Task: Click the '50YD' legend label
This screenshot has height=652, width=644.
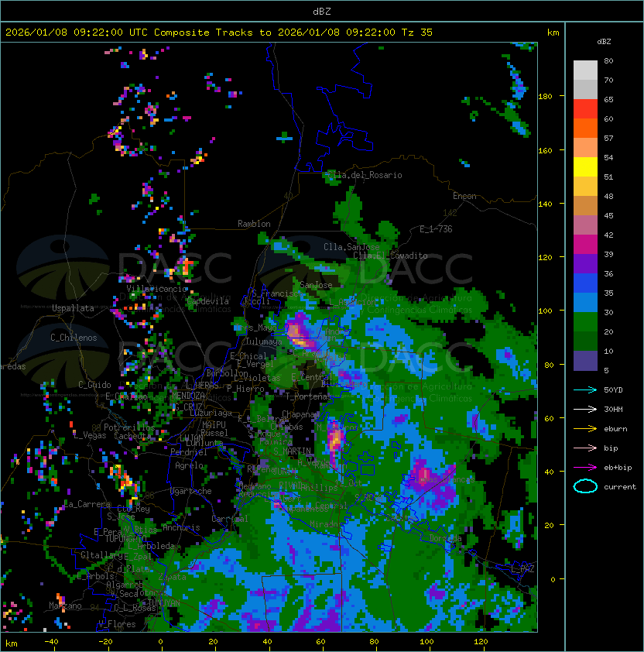Action: coord(613,389)
